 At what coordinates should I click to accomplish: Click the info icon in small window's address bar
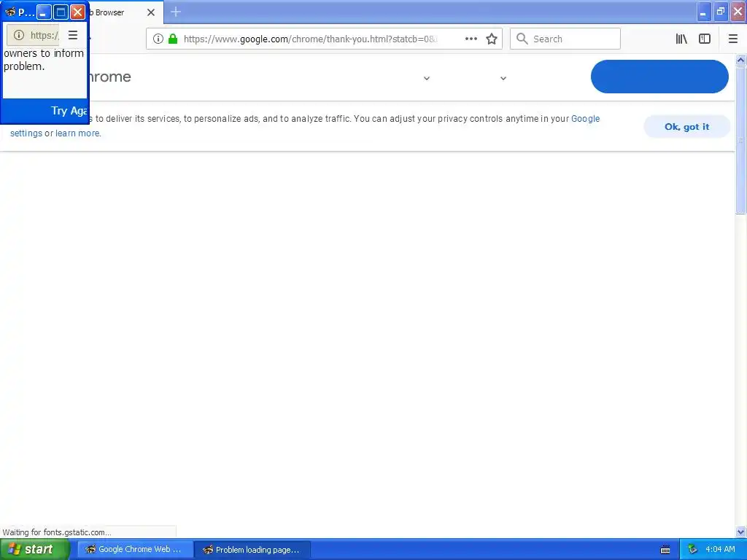[18, 35]
